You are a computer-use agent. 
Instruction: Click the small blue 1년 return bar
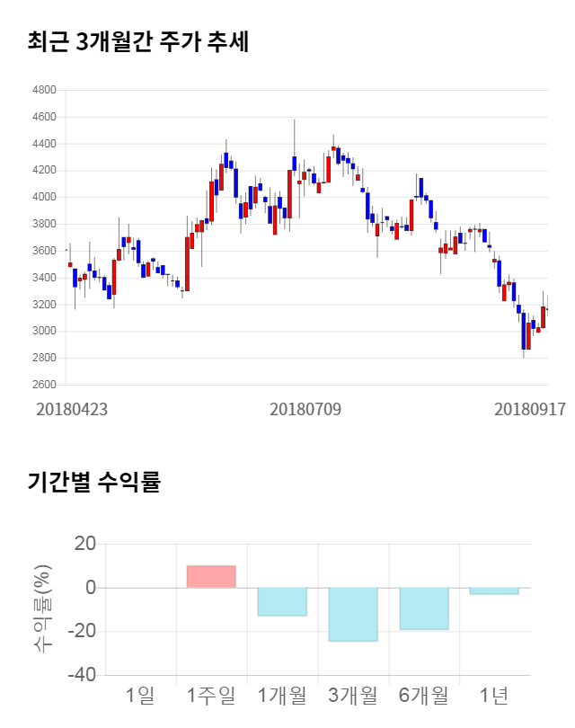click(x=494, y=590)
